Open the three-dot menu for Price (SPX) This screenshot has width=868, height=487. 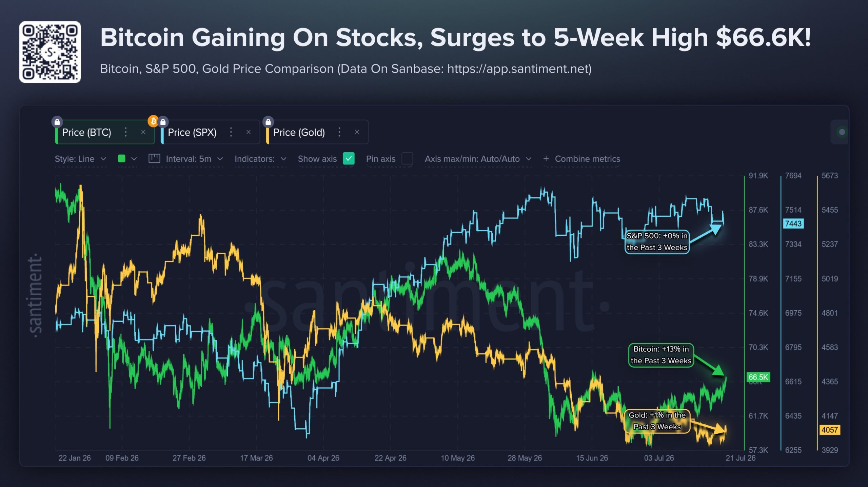231,132
